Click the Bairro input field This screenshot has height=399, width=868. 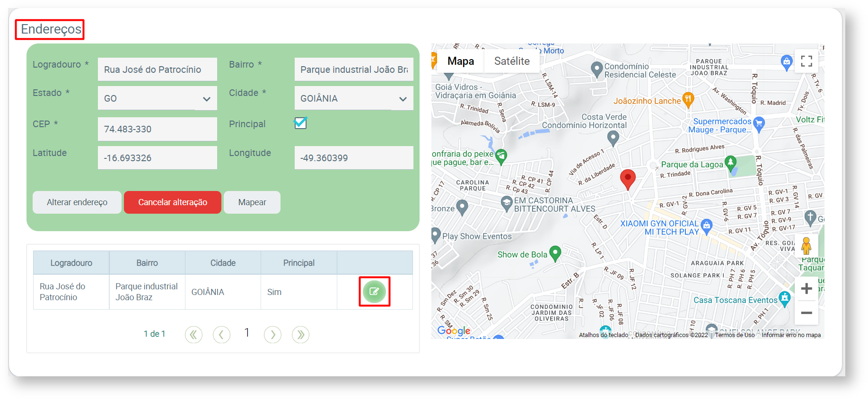coord(354,69)
